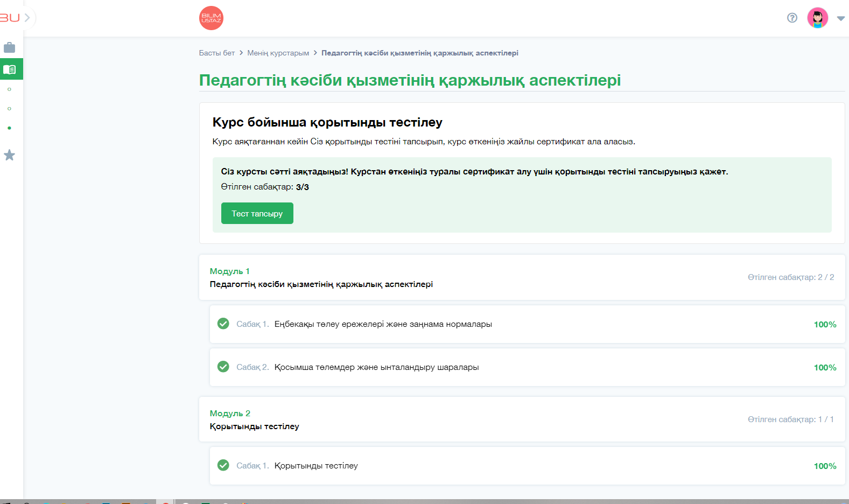Click the green checkmark for Қосымша төлемдер lesson
This screenshot has width=849, height=504.
click(223, 367)
